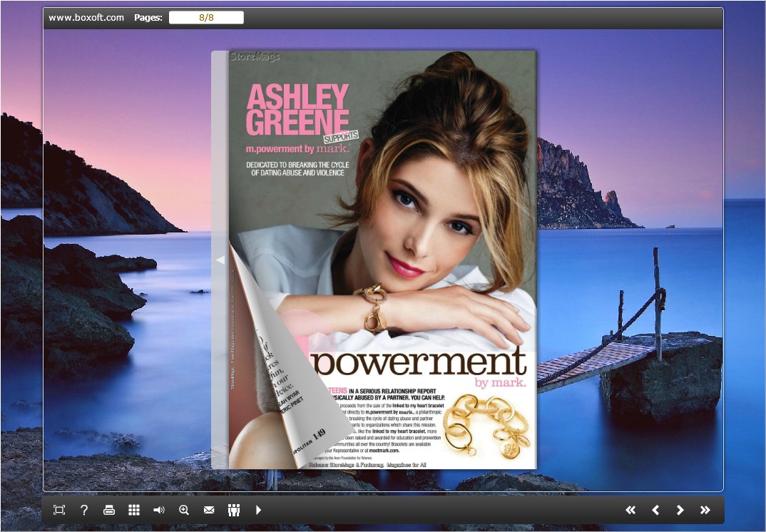Open the social share people icon
Screen dimensions: 766x532
pos(233,510)
